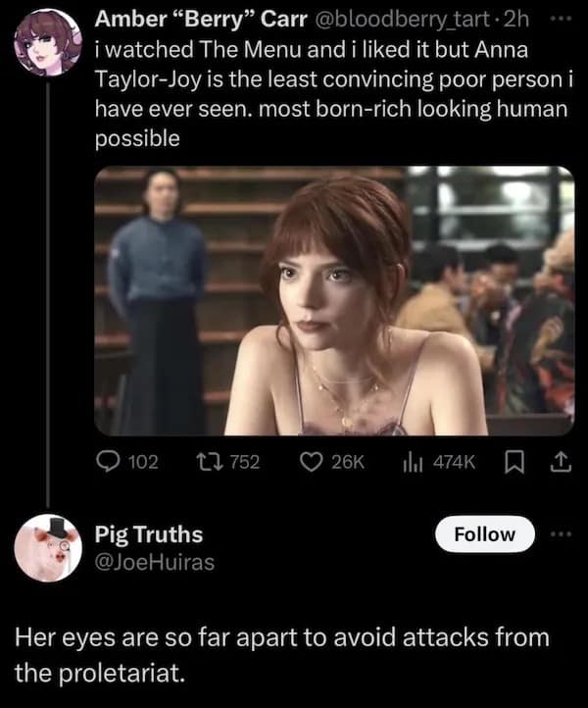
Task: Open Amber "Berry" Carr profile avatar
Action: 48,46
